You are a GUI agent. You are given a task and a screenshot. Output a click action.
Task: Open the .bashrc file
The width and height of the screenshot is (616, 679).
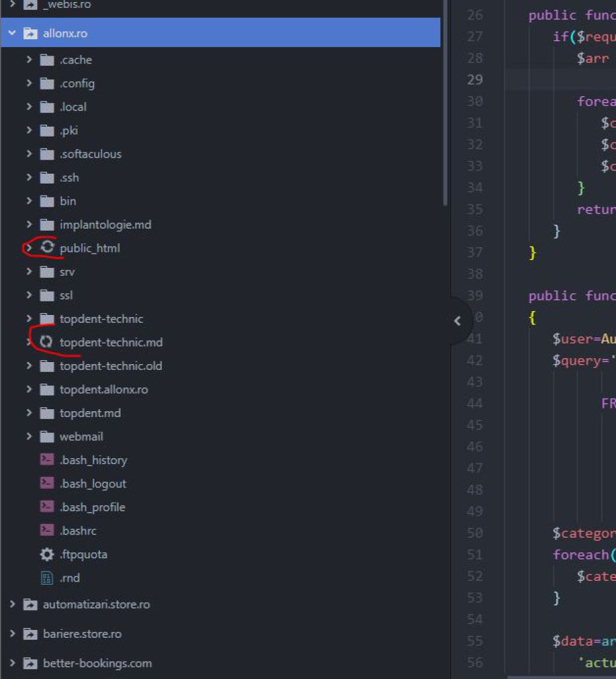(x=78, y=530)
